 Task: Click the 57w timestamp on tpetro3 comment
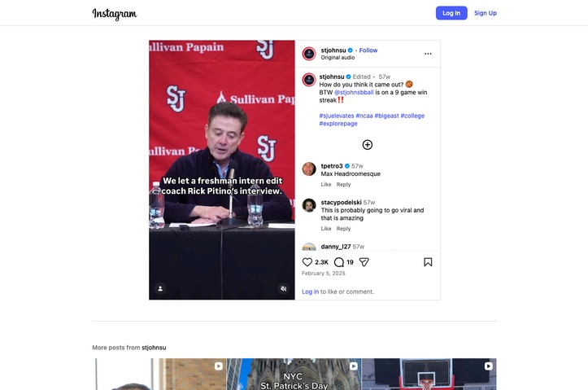tap(357, 166)
